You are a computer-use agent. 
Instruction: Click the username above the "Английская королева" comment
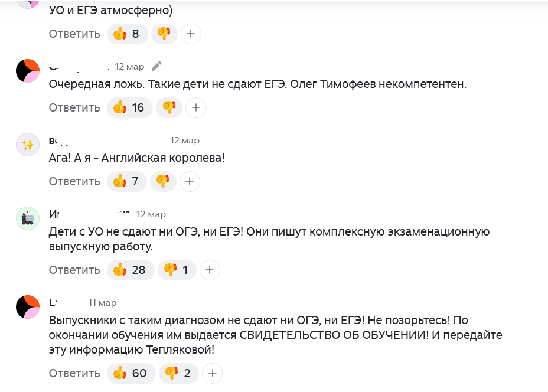pyautogui.click(x=56, y=141)
